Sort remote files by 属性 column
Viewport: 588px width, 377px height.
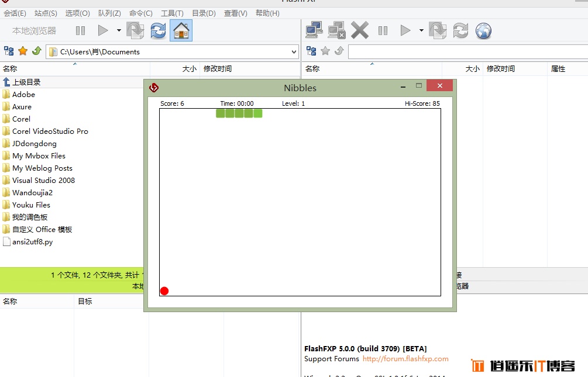pyautogui.click(x=568, y=68)
